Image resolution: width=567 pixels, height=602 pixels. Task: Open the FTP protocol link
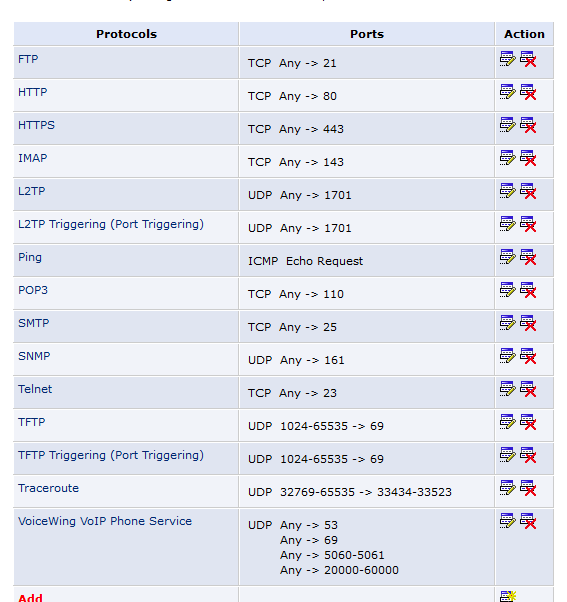(x=28, y=59)
